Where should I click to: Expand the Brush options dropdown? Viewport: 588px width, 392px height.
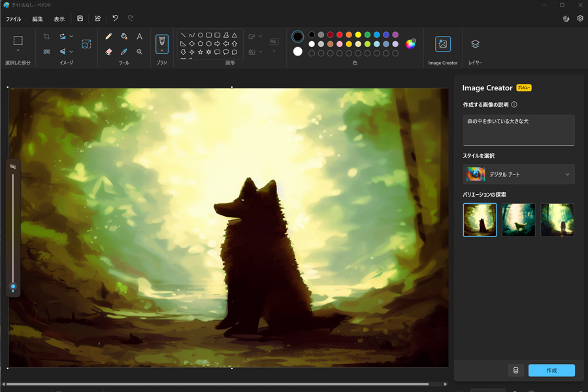162,50
